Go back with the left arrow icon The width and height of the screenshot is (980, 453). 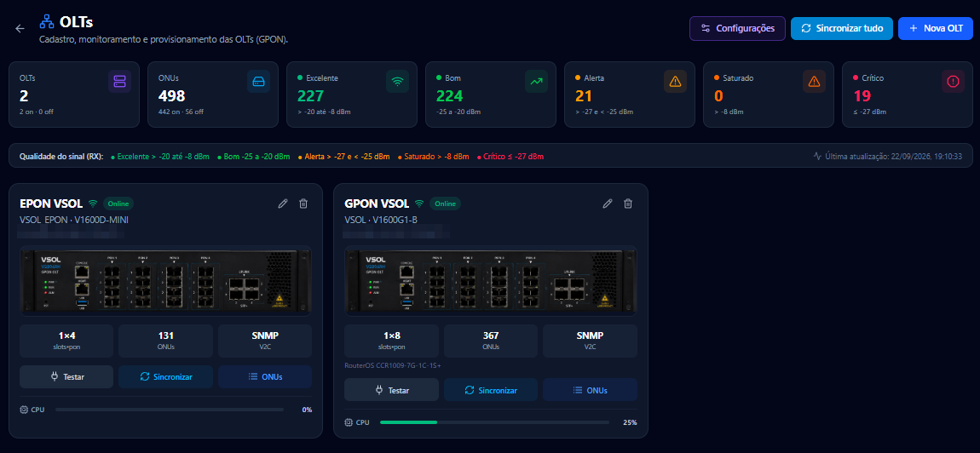coord(20,28)
